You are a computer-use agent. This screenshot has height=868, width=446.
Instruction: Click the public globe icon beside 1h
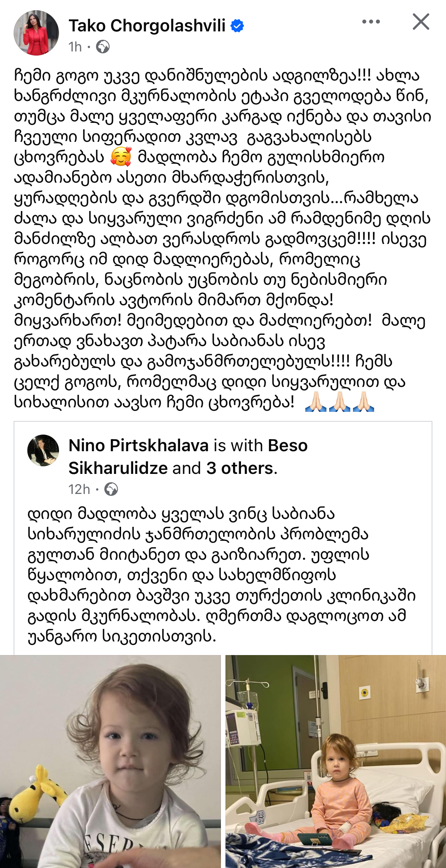pos(103,47)
